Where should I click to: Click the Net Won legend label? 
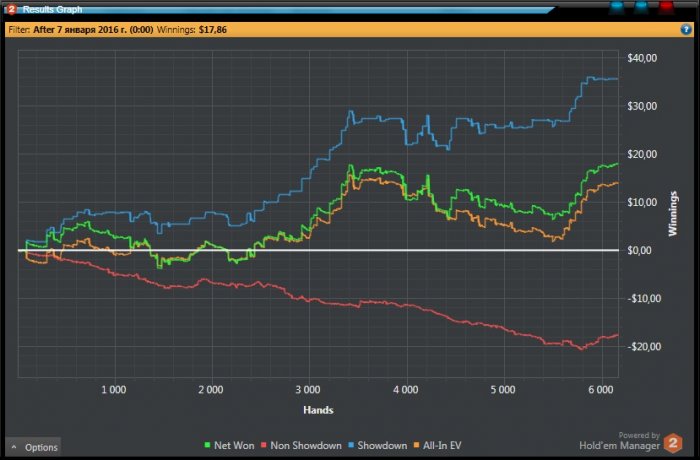click(234, 445)
